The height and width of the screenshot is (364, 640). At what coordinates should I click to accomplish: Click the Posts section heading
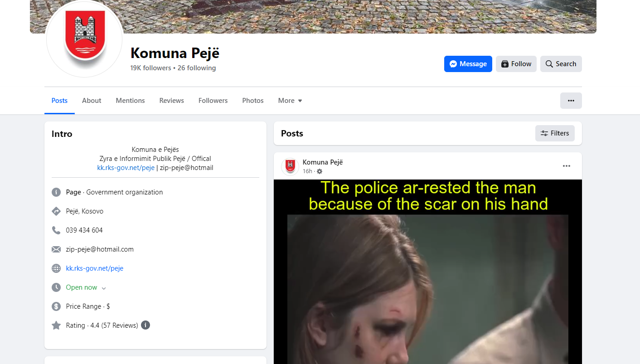(x=292, y=133)
